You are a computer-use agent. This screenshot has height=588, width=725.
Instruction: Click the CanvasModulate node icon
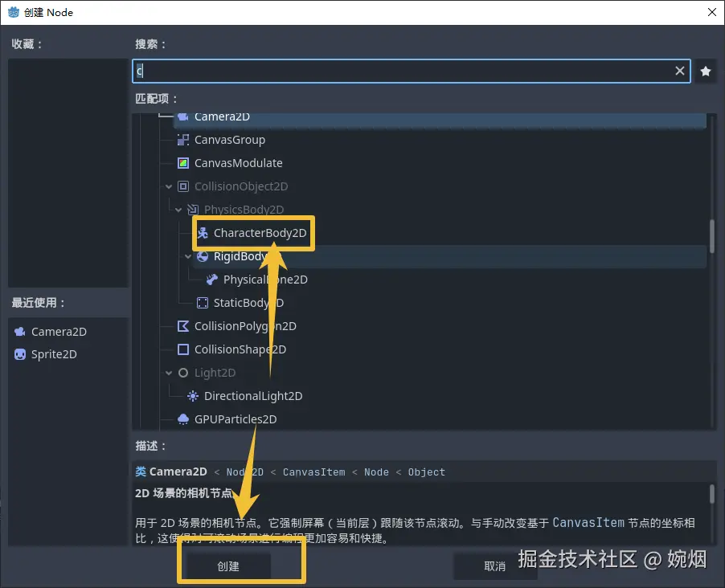182,163
